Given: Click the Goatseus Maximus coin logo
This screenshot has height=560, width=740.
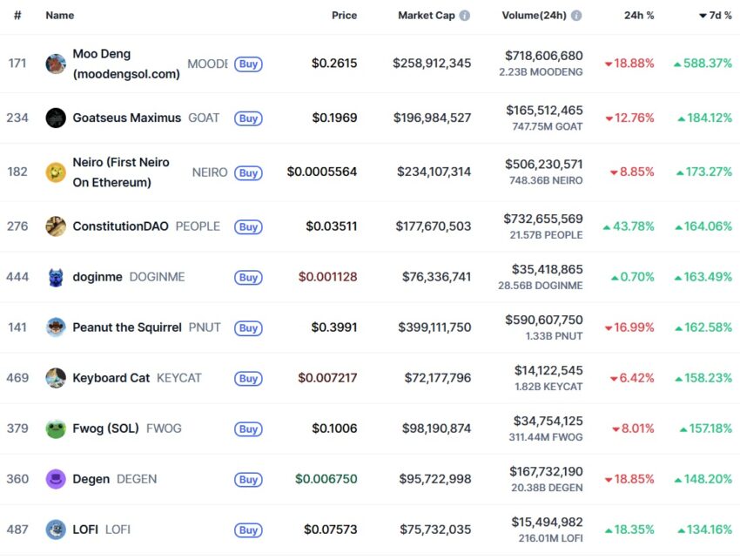Looking at the screenshot, I should [x=56, y=118].
